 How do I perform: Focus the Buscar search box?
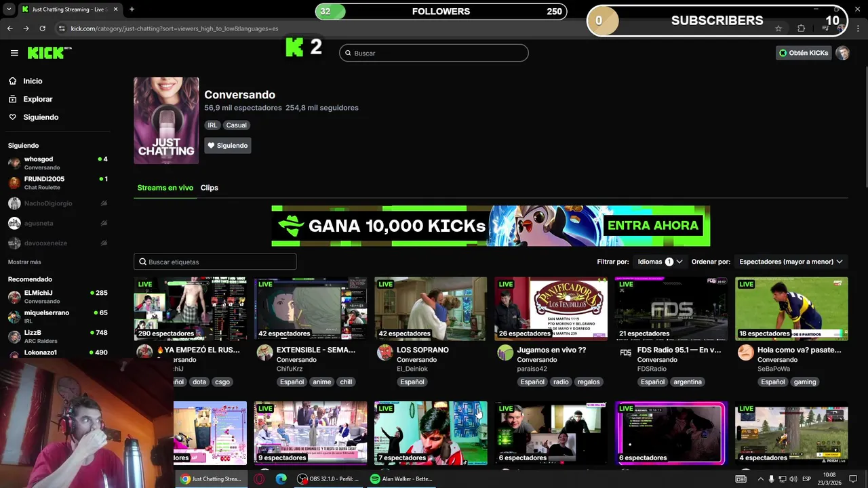434,53
